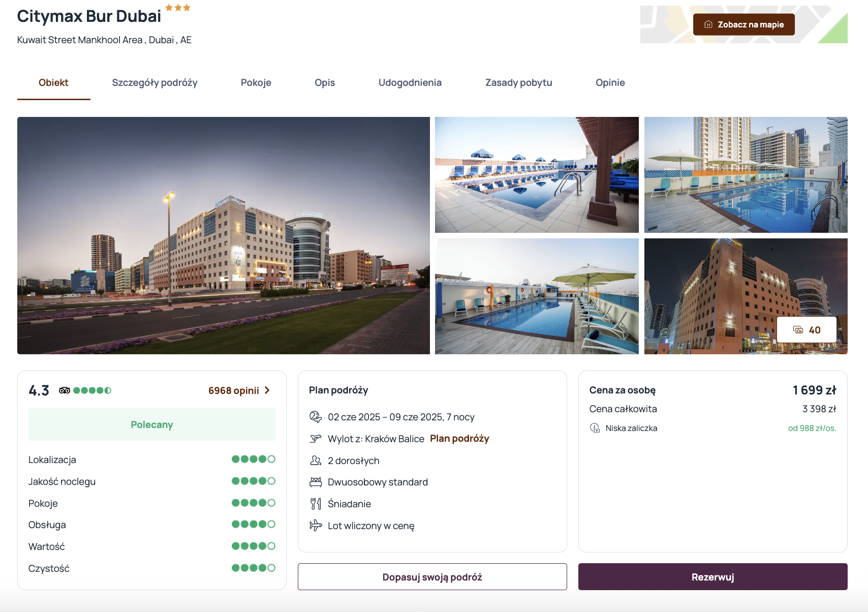
Task: Click the gallery photo count icon
Action: 798,330
